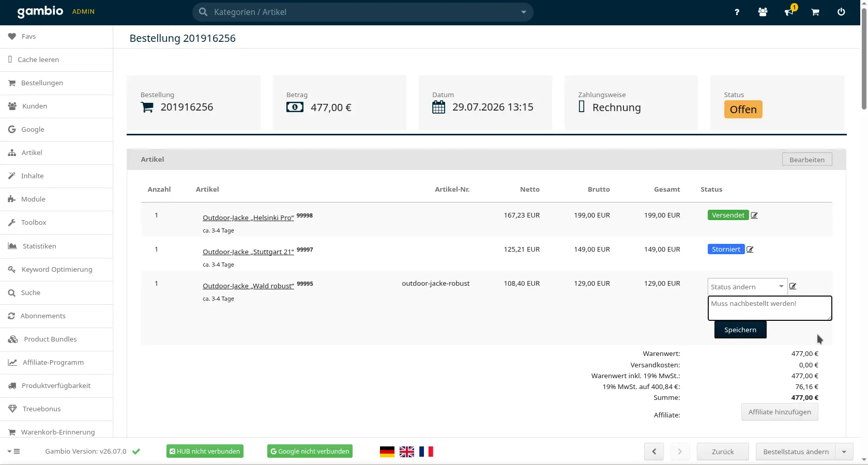Click the search magnifier icon
868x465 pixels.
[203, 12]
